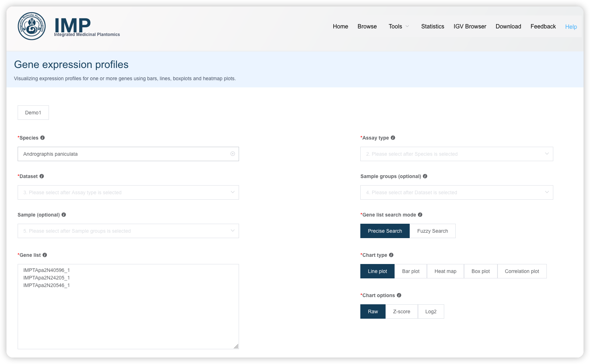Image resolution: width=590 pixels, height=364 pixels.
Task: Open the Browse menu item
Action: click(x=367, y=26)
